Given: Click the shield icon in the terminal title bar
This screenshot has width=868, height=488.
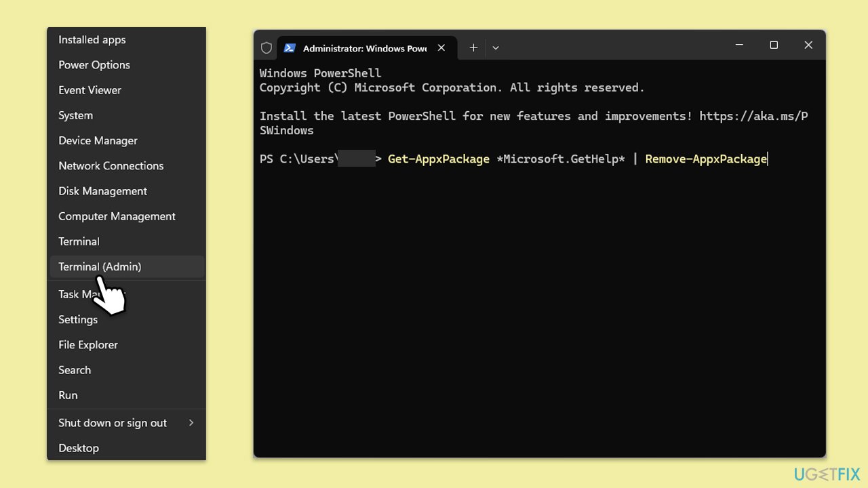Looking at the screenshot, I should click(x=267, y=48).
